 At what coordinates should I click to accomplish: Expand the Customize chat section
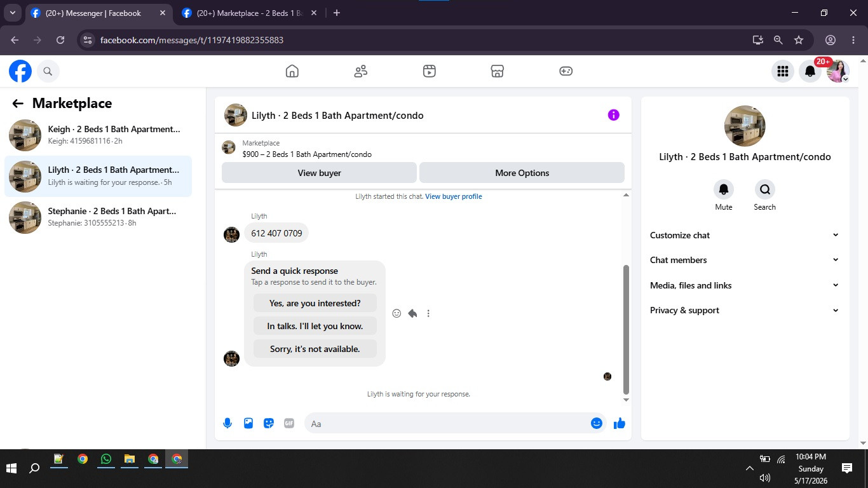point(745,235)
